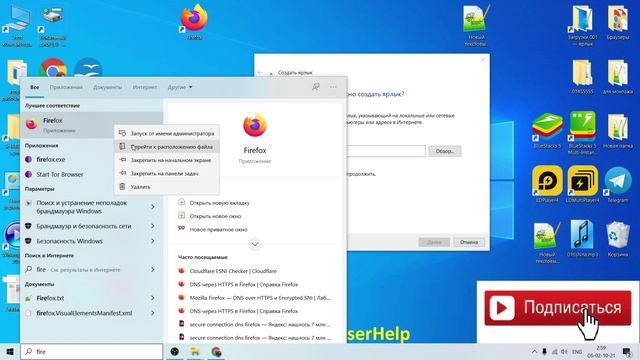Choose Перейти к расположению файла menu item
The image size is (640, 360).
(167, 147)
